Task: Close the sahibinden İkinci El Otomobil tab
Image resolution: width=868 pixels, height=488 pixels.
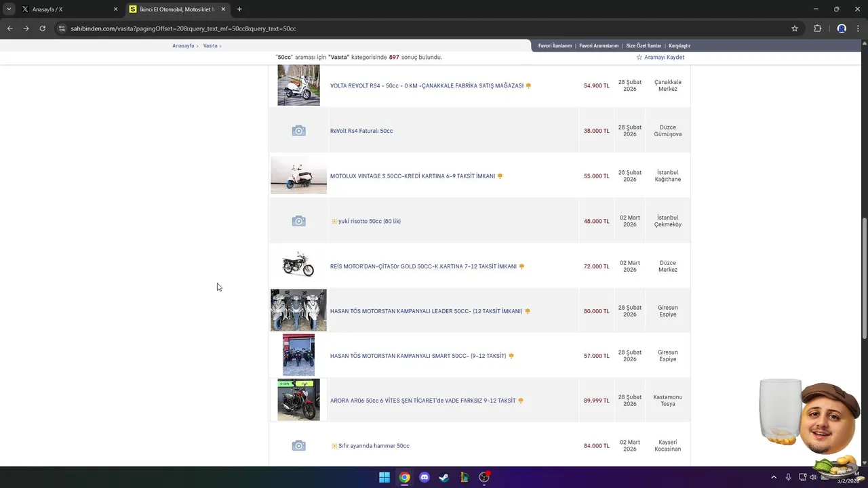Action: [223, 9]
